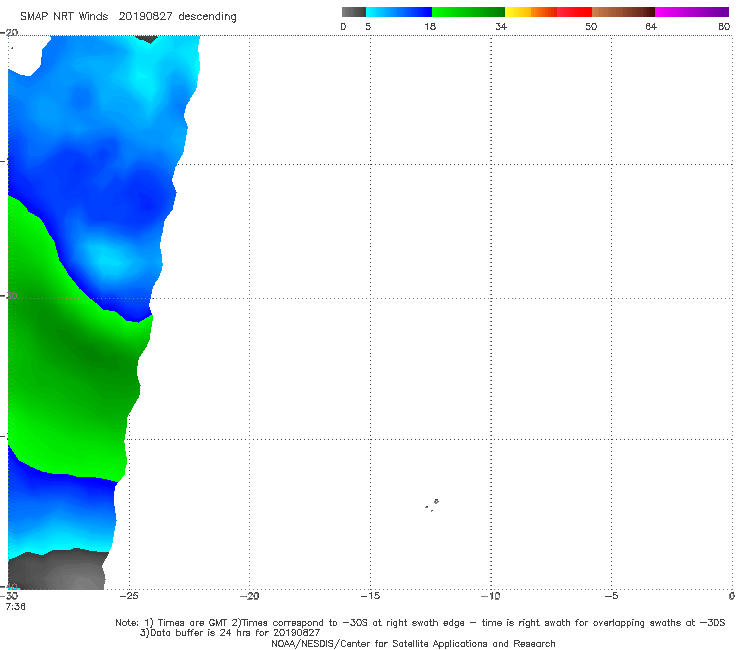Click the title text 'SMAP NRT Winds 20190827 descending'
This screenshot has width=740, height=650.
pos(128,17)
